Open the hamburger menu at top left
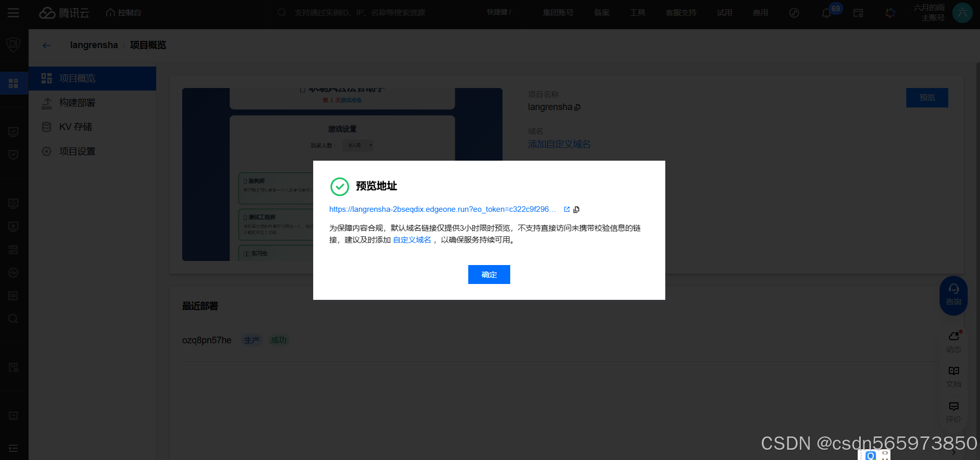 pyautogui.click(x=13, y=13)
